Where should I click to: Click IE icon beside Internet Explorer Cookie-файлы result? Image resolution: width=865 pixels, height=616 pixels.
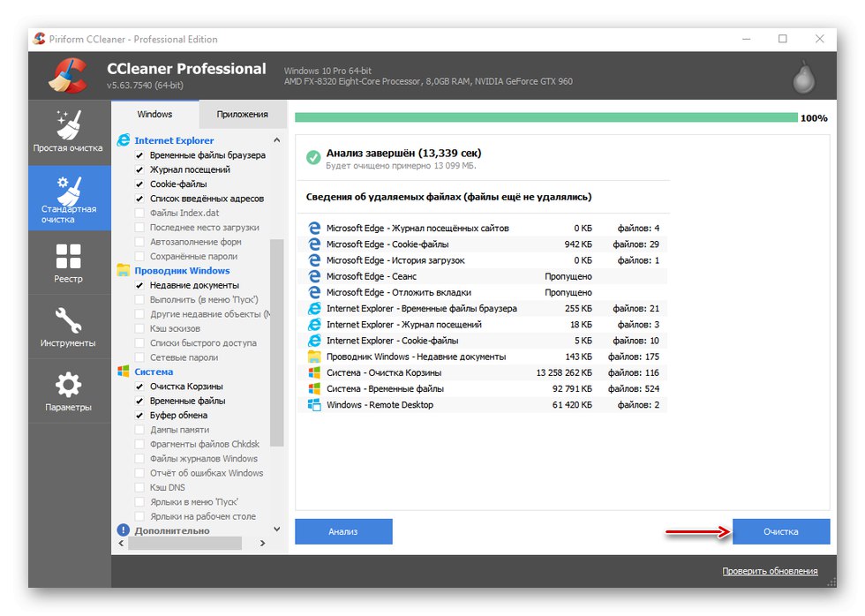[x=314, y=341]
